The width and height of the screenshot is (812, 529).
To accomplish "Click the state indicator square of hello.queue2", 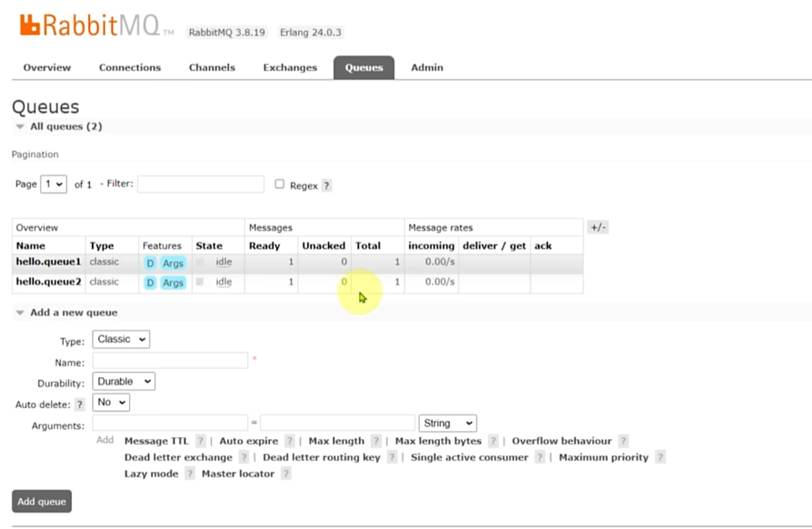I will point(200,282).
